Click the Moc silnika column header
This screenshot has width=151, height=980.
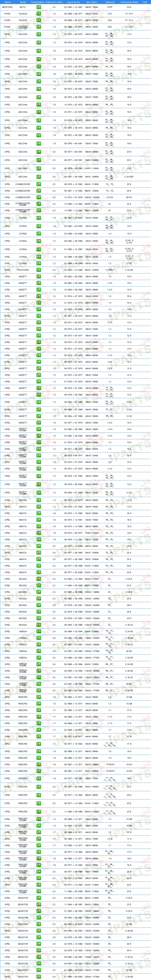point(92,2)
